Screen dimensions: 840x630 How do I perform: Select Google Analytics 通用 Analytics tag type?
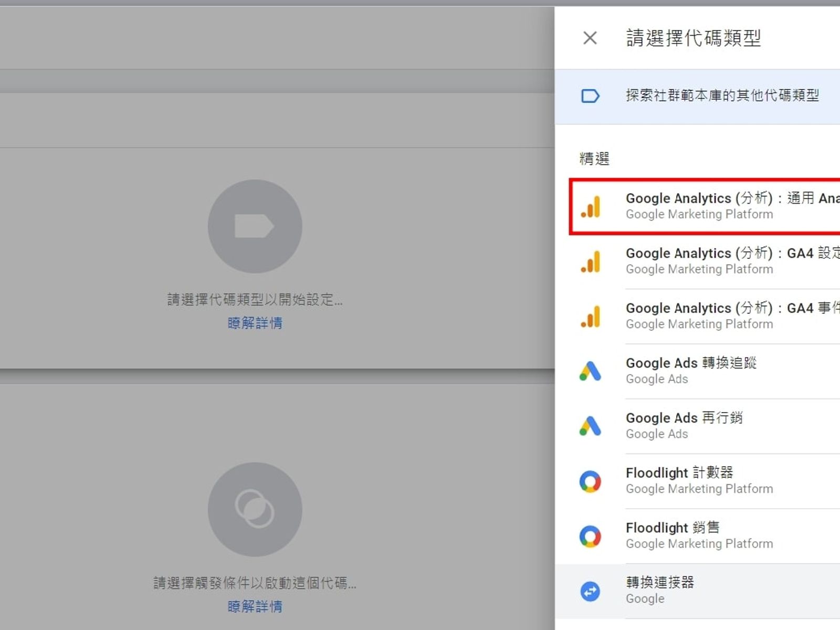[705, 206]
